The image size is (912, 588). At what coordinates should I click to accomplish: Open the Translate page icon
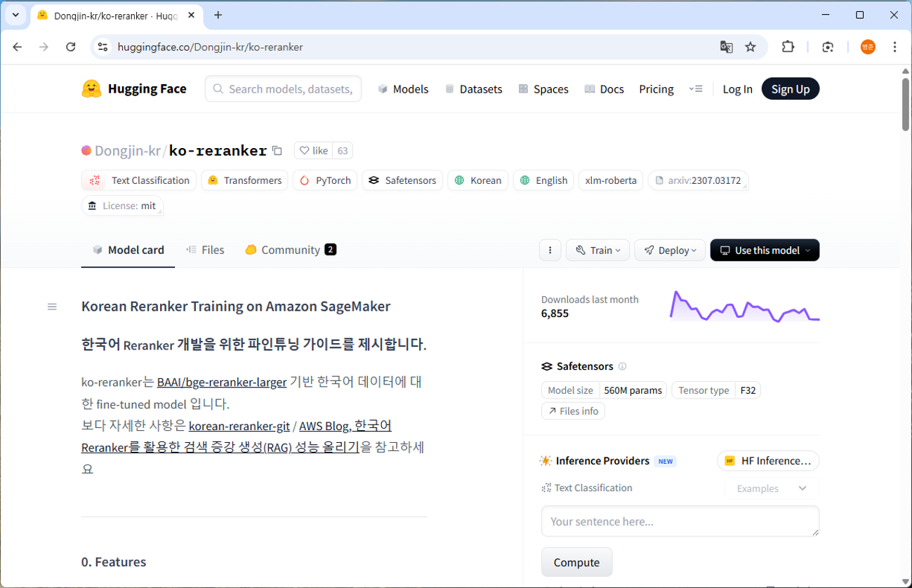coord(727,47)
